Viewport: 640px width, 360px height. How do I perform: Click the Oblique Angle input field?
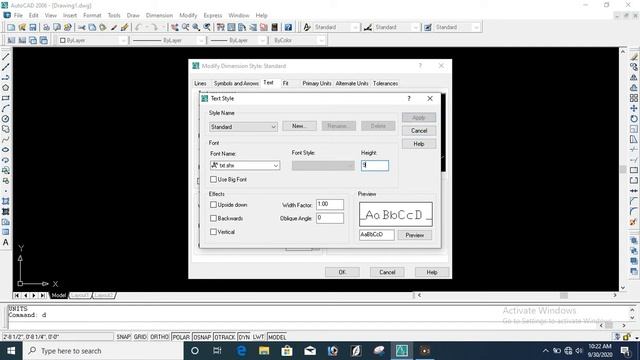(x=330, y=218)
